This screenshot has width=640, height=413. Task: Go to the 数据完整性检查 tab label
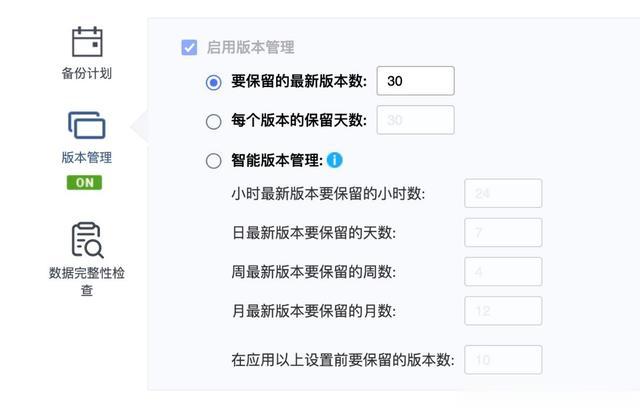point(87,282)
